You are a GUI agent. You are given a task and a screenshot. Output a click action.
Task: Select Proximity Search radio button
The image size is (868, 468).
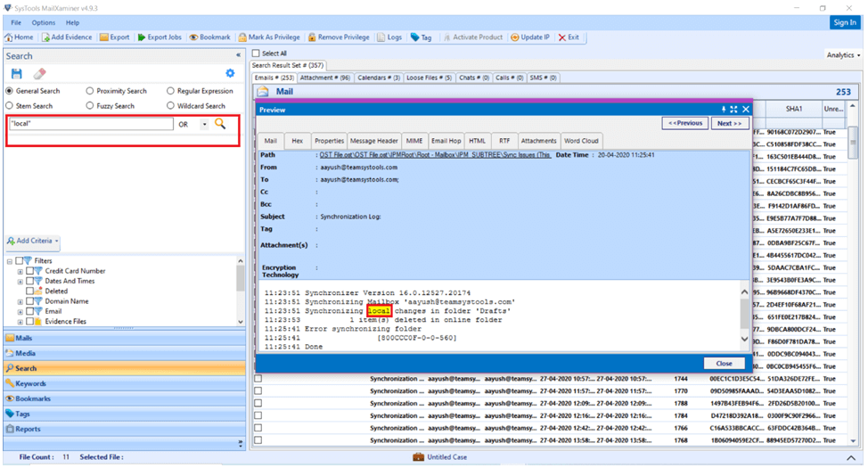(90, 91)
